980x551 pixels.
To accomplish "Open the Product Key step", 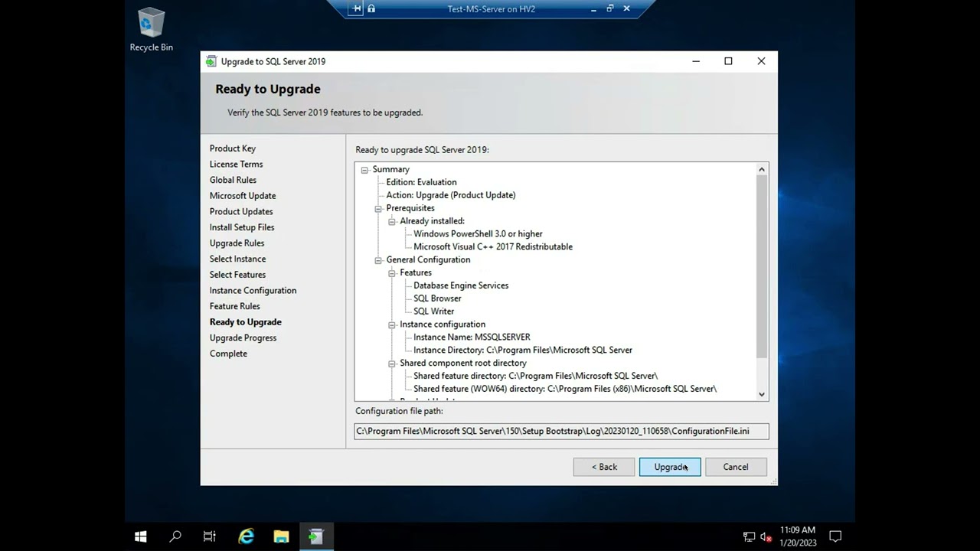I will click(x=233, y=148).
